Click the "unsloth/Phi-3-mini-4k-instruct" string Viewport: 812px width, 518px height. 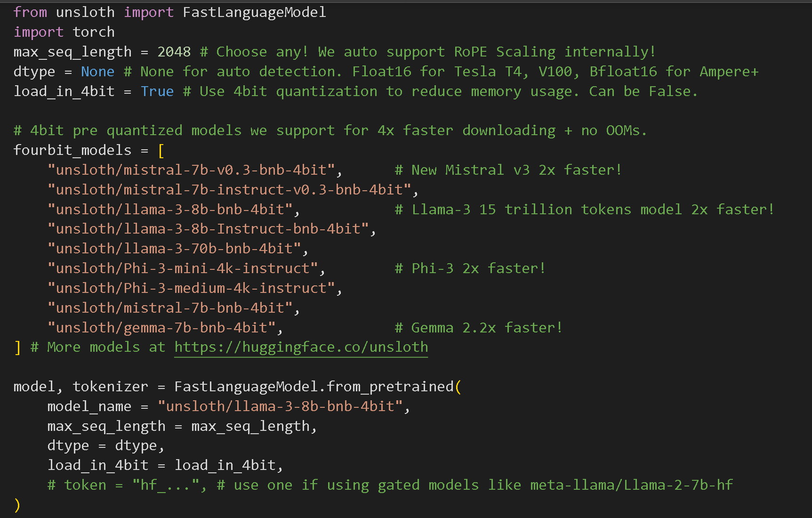tap(183, 268)
